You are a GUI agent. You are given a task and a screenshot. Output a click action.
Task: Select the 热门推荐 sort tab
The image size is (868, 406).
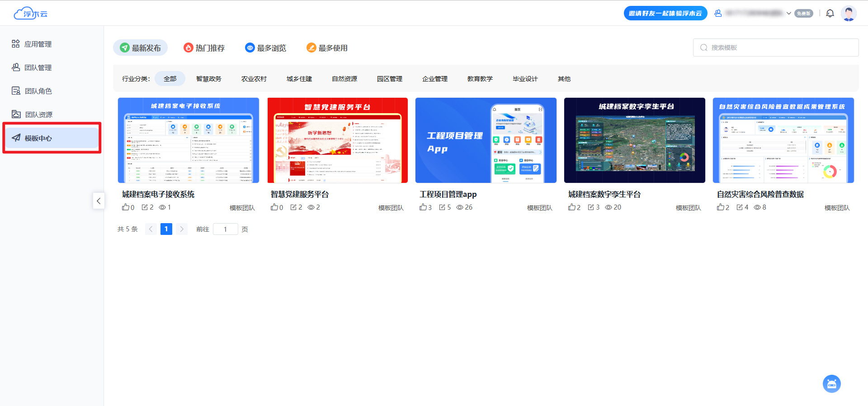pyautogui.click(x=204, y=48)
